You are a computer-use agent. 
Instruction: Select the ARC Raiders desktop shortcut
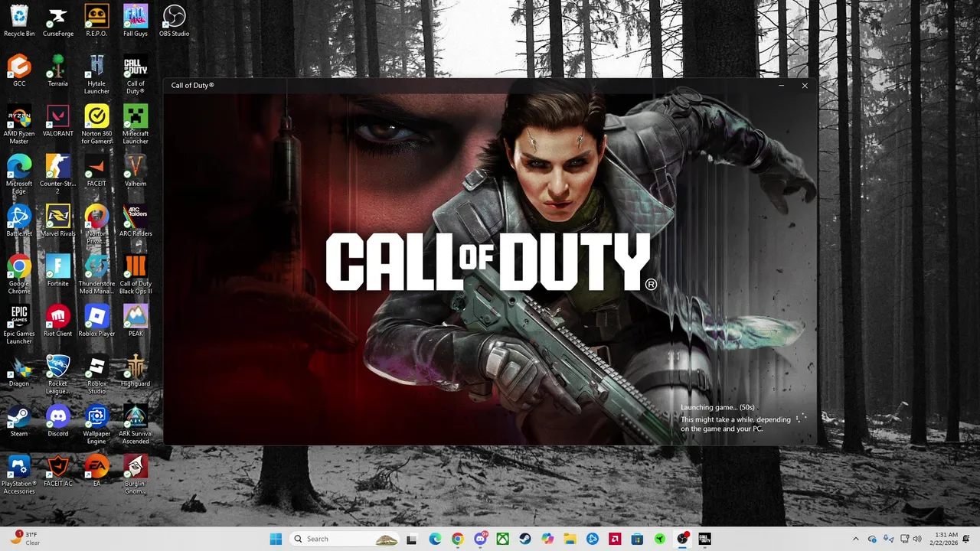coord(136,220)
